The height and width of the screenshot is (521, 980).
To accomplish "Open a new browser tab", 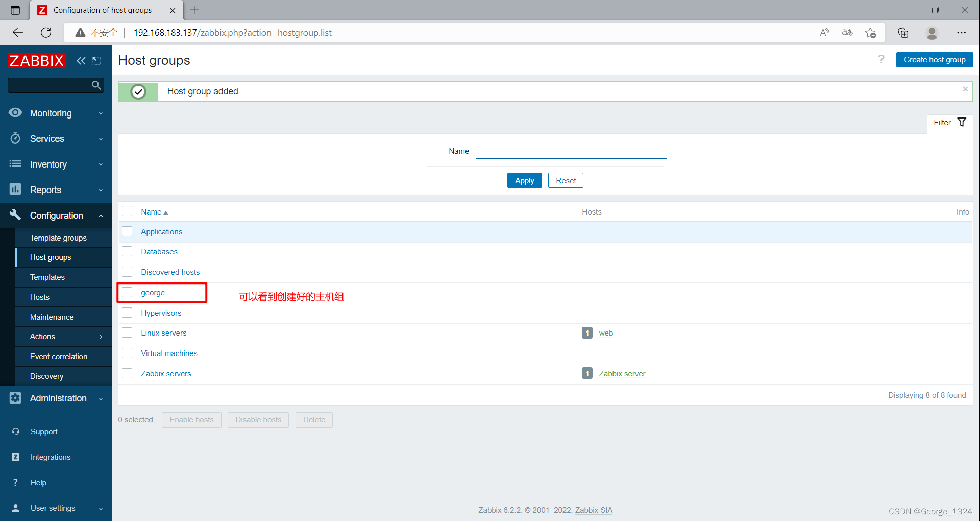I will (194, 10).
